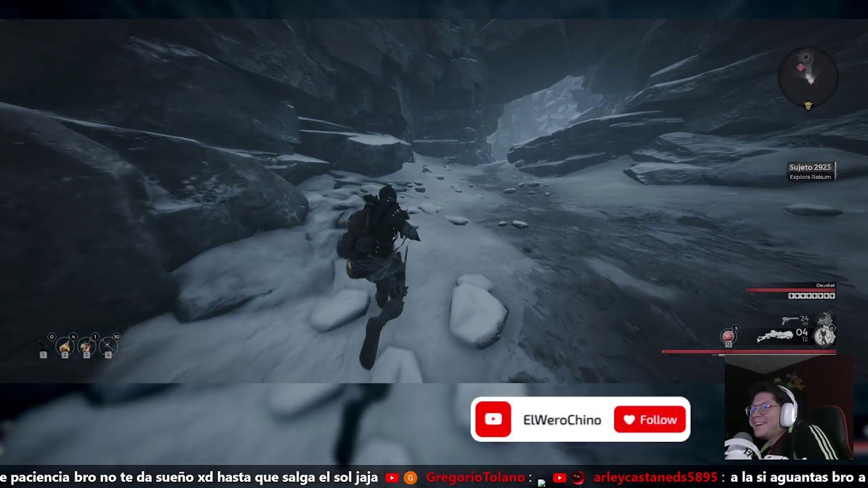Viewport: 868px width, 488px height.
Task: Click the white player marker on minimap
Action: 809,79
